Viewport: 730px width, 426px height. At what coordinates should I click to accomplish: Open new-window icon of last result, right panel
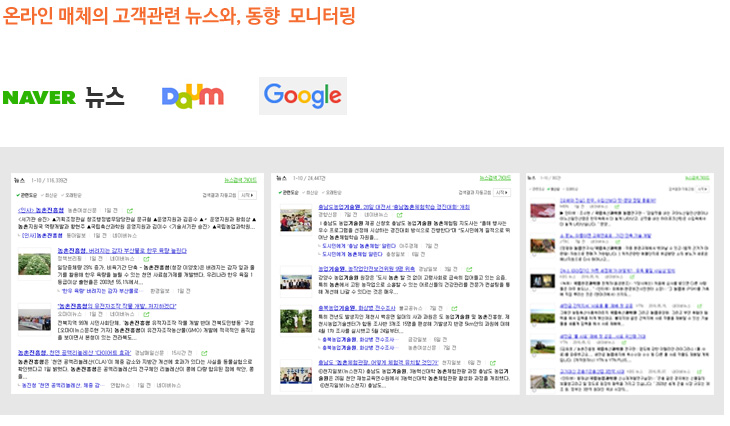coord(699,372)
